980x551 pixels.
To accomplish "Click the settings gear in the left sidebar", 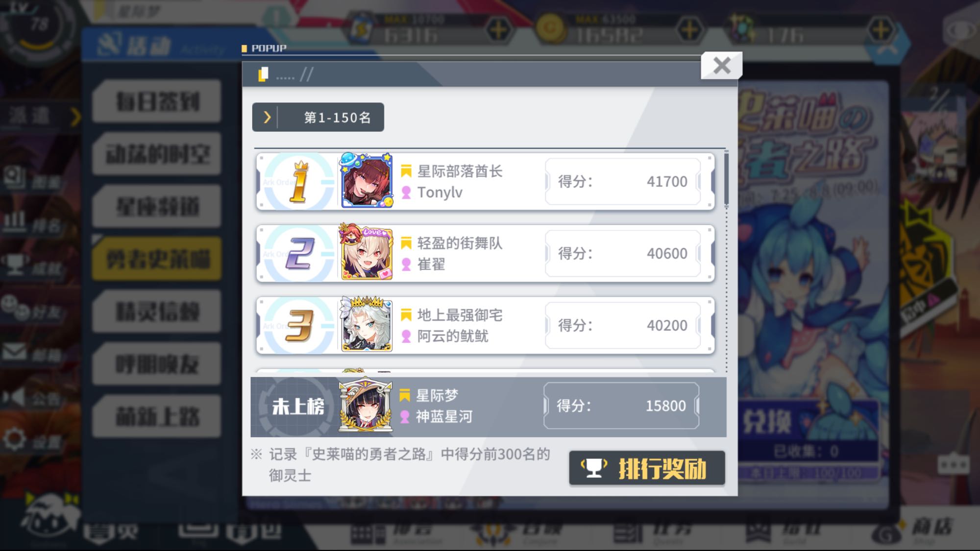I will (15, 438).
